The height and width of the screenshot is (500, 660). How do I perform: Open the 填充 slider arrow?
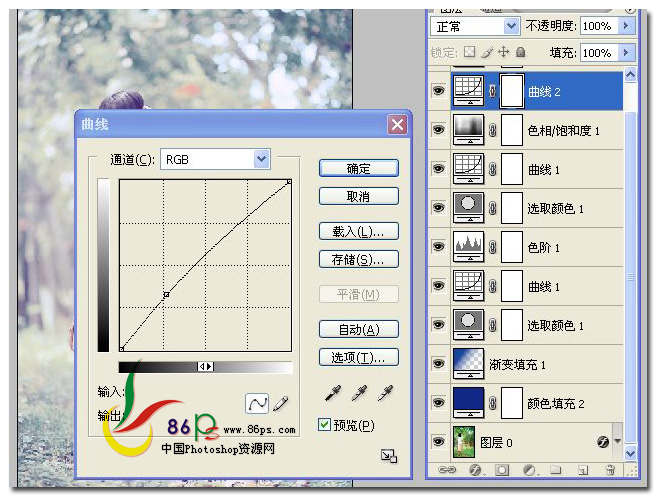[626, 53]
